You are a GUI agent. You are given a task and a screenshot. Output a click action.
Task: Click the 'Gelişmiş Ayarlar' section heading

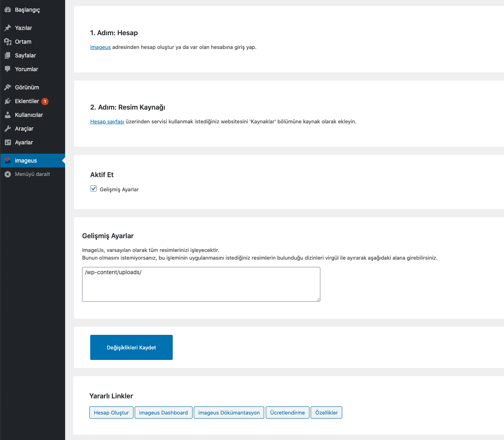(x=108, y=236)
